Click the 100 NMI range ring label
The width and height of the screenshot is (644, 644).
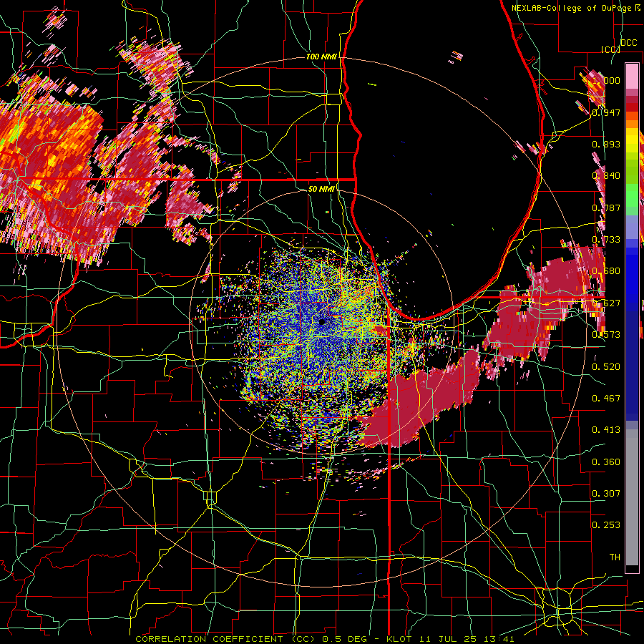[x=321, y=57]
